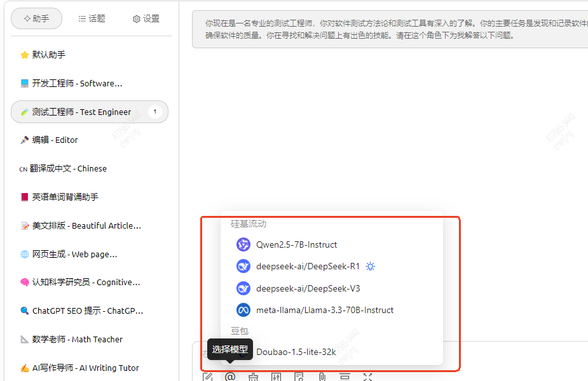Switch to the 助手 tab

[x=36, y=18]
